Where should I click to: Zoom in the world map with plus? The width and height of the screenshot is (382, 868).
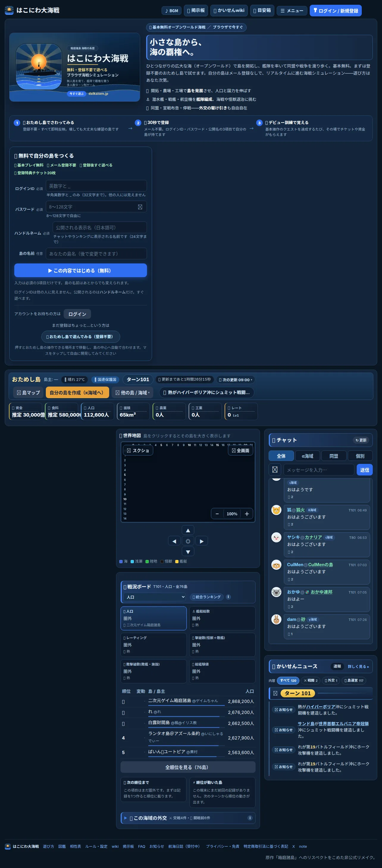[247, 514]
